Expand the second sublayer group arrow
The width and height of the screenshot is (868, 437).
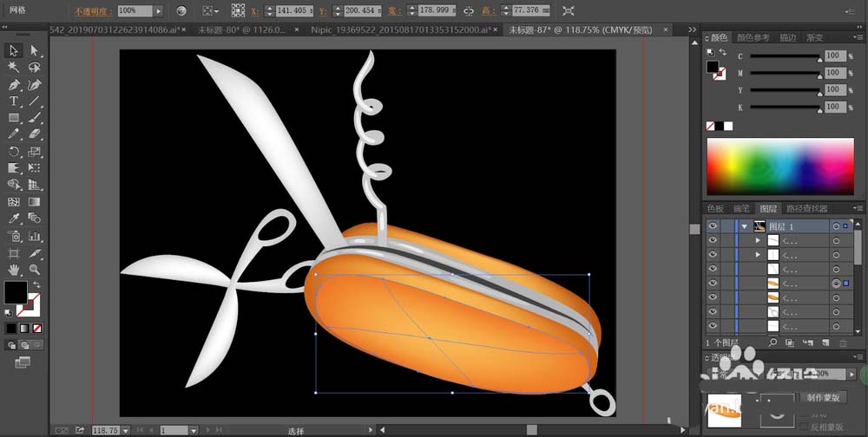coord(759,255)
